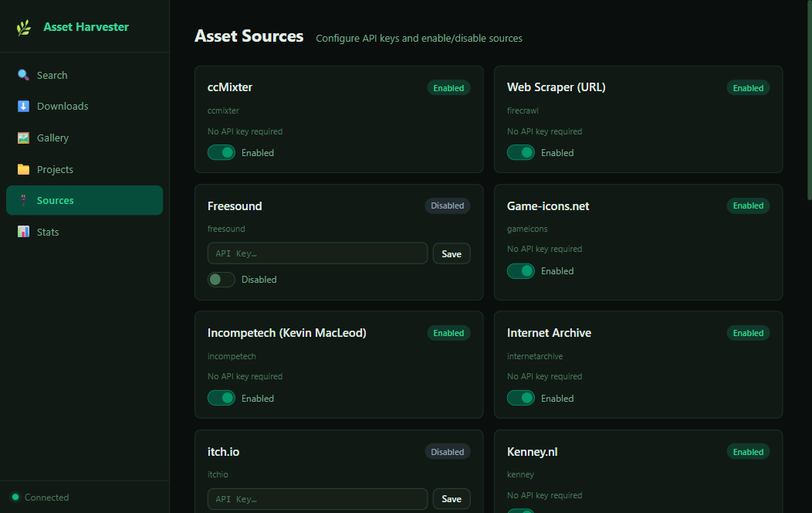Click the Sources plug icon
Viewport: 812px width, 513px height.
click(23, 200)
